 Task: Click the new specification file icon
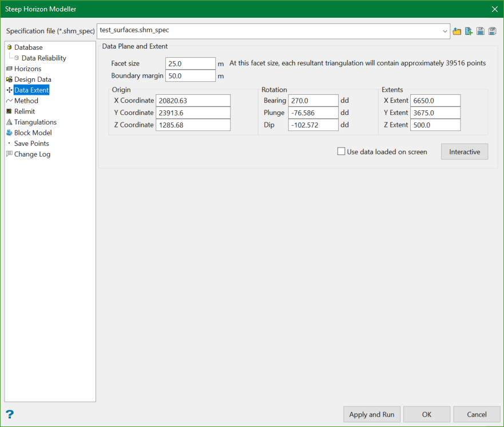click(469, 31)
